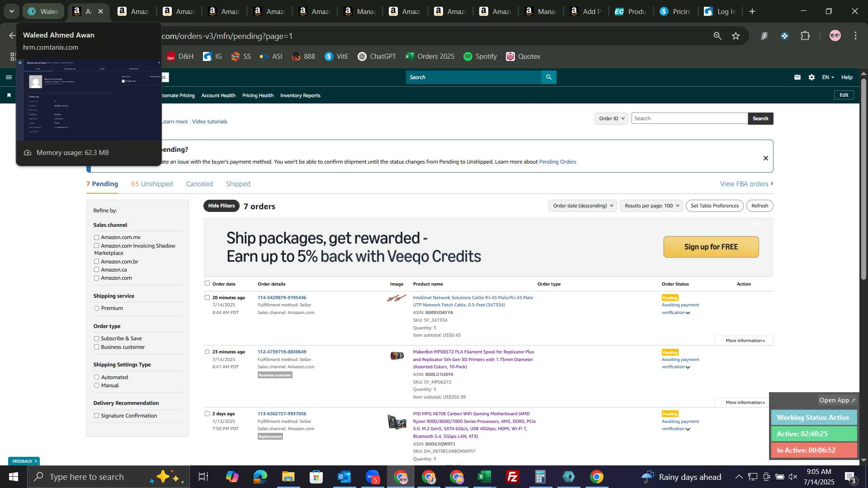The height and width of the screenshot is (488, 868).
Task: Open the Order date sort dropdown
Action: (583, 206)
